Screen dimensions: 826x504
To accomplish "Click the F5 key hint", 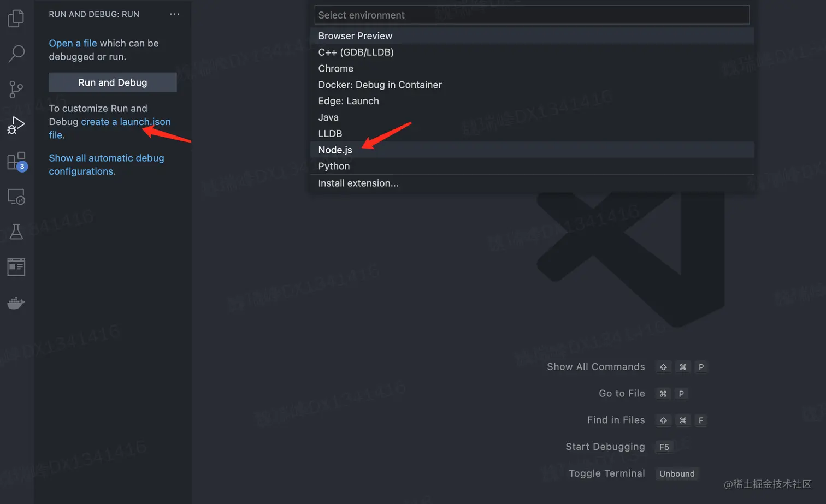I will pos(664,447).
